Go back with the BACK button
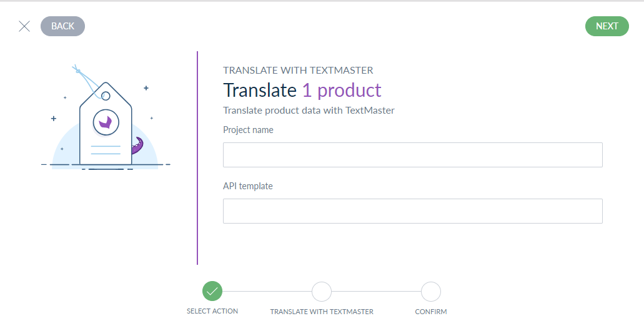The height and width of the screenshot is (331, 644). 63,26
